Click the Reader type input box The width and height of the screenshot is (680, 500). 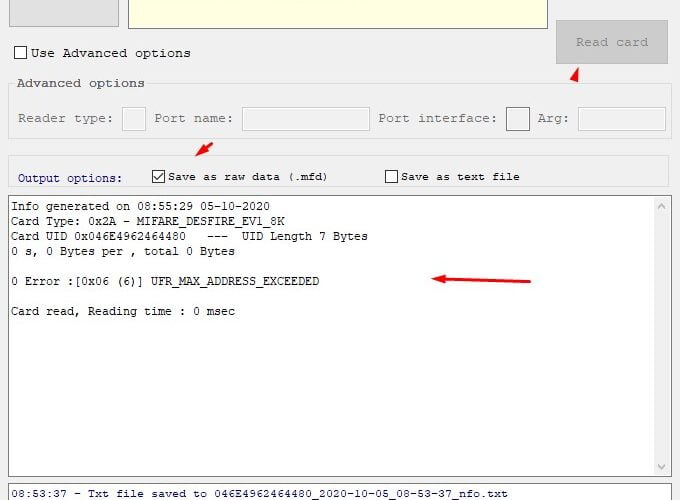134,119
